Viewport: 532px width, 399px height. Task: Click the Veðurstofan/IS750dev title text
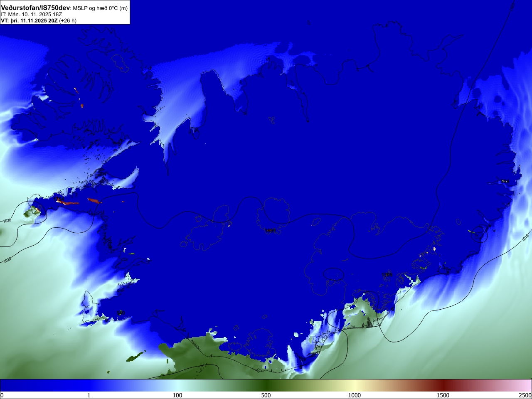pos(35,8)
